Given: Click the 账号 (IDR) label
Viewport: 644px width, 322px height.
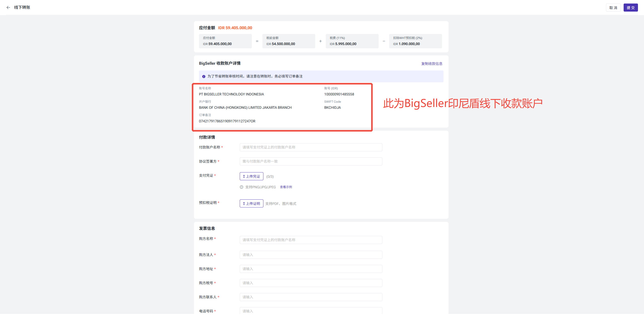Looking at the screenshot, I should tap(331, 88).
